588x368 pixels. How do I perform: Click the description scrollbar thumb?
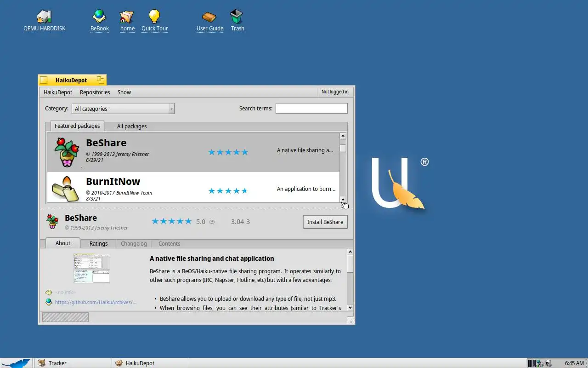350,264
